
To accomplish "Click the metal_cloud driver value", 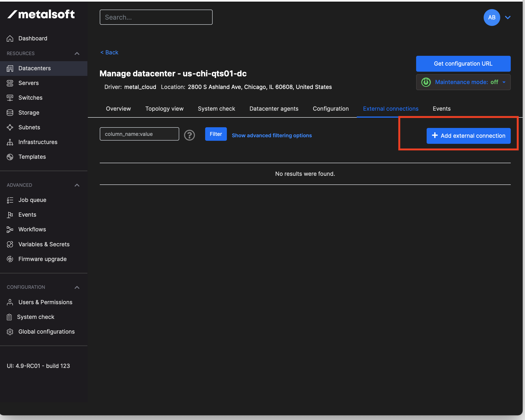I will (140, 87).
